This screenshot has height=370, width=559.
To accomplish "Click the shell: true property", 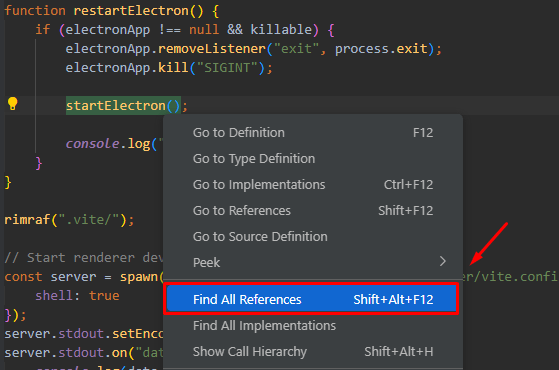I will pyautogui.click(x=77, y=296).
